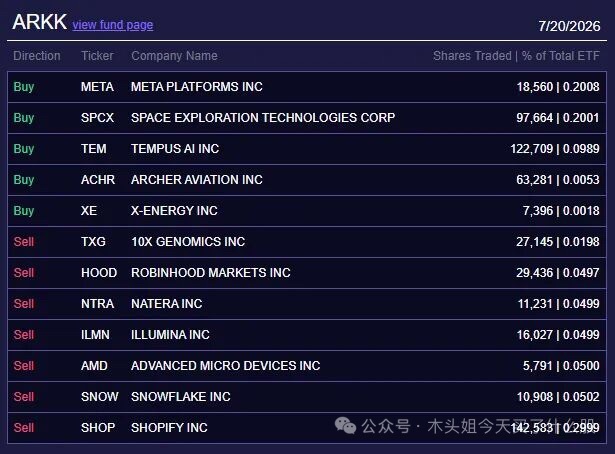Select the TEM ticker cell

pyautogui.click(x=94, y=149)
